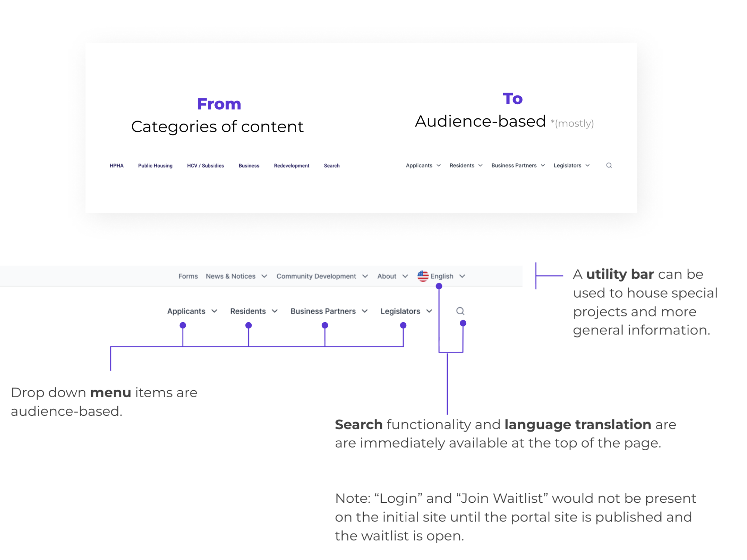Click the Applicants label in the lower navigation

click(x=186, y=311)
